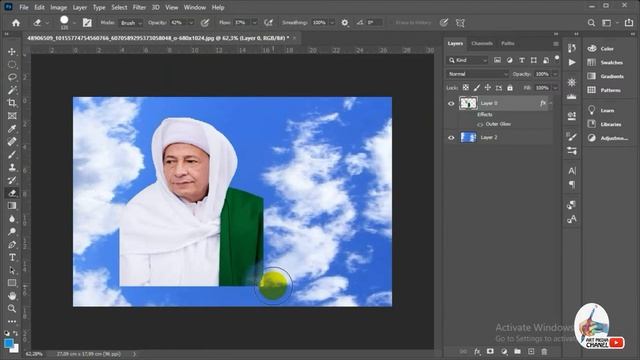Screen dimensions: 640x360
Task: Toggle pixel layer filter icon
Action: coord(497,60)
